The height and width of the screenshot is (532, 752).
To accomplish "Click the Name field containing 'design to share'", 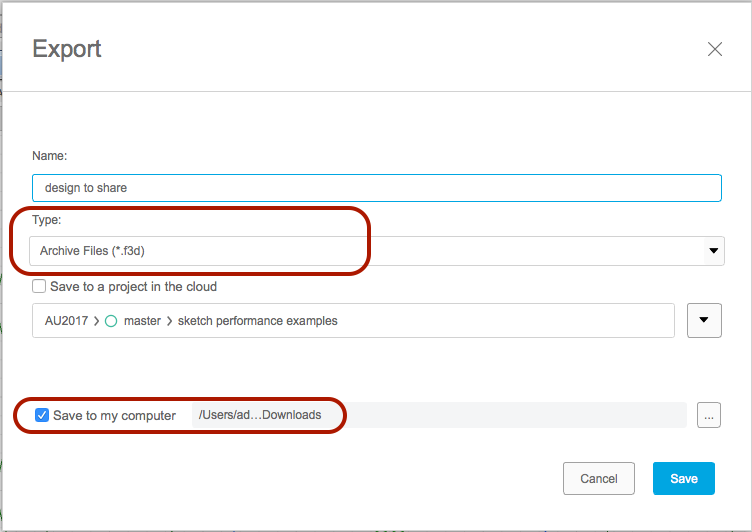I will pyautogui.click(x=376, y=188).
